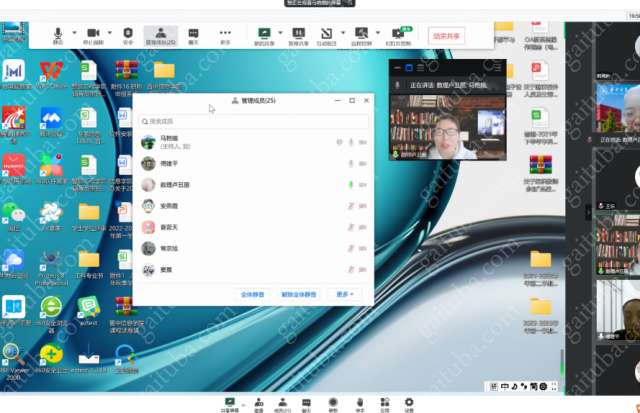
Task: Open the arrow next to stop video
Action: 108,33
